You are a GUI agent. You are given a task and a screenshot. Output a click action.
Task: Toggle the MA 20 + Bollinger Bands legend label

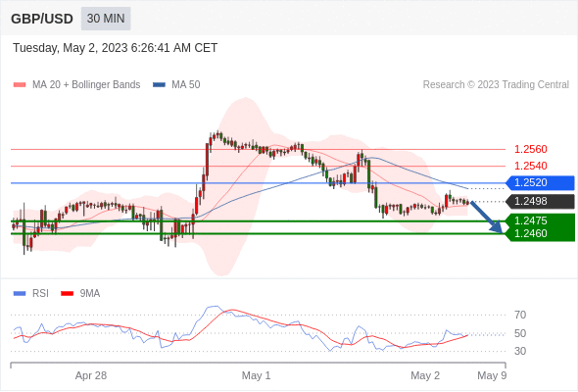[86, 85]
